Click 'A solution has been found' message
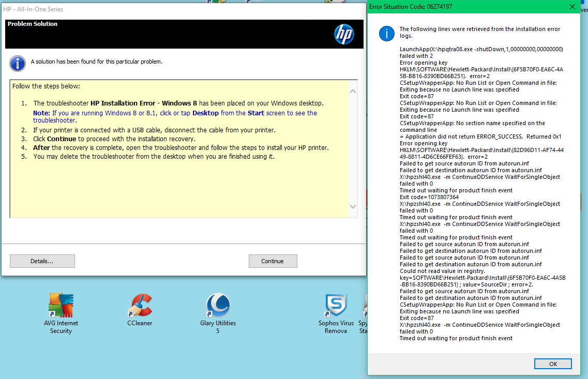 click(96, 62)
